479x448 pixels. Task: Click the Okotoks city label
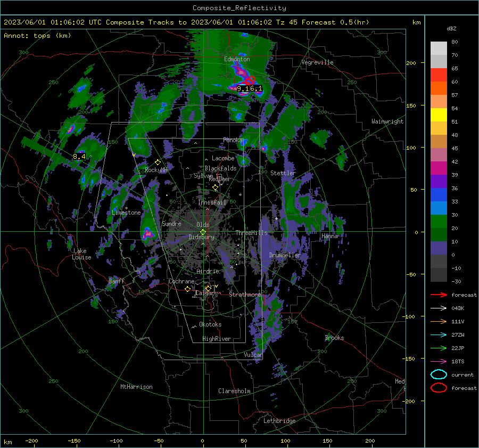210,324
